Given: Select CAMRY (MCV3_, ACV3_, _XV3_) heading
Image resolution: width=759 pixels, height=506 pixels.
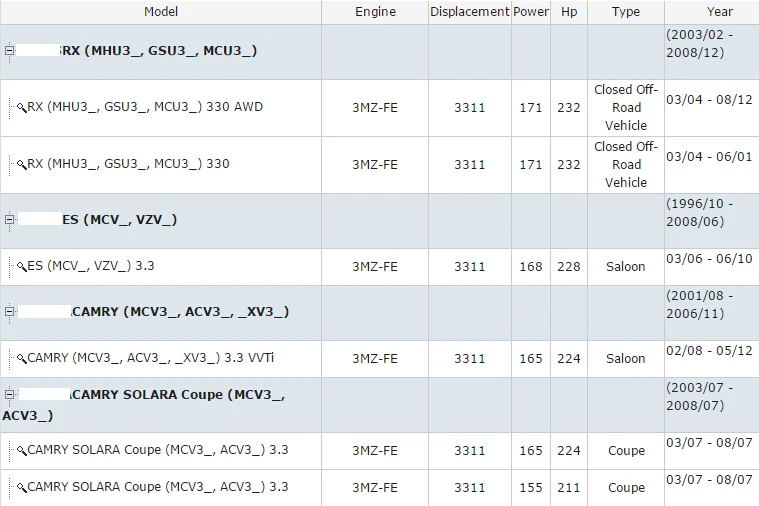Looking at the screenshot, I should (x=180, y=311).
